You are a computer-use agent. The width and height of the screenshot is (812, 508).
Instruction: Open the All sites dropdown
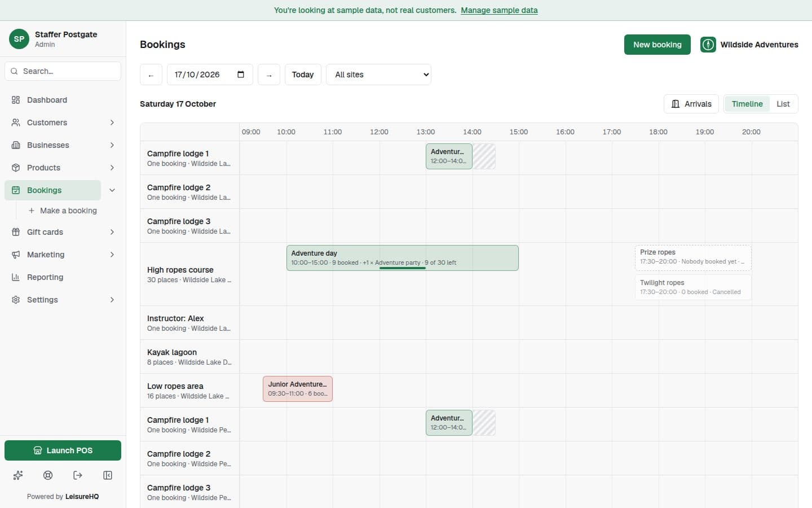pos(379,75)
